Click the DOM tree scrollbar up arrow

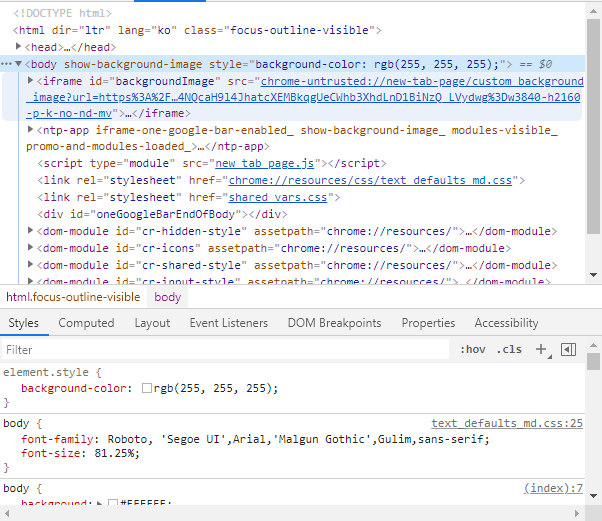[594, 12]
